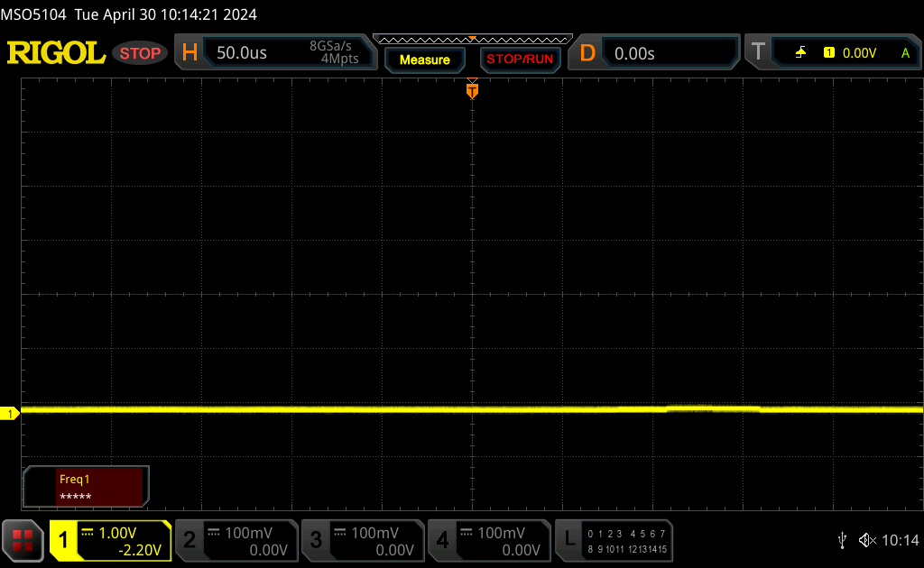Click the orange trigger position T marker
Image resolution: width=924 pixels, height=568 pixels.
pyautogui.click(x=472, y=89)
